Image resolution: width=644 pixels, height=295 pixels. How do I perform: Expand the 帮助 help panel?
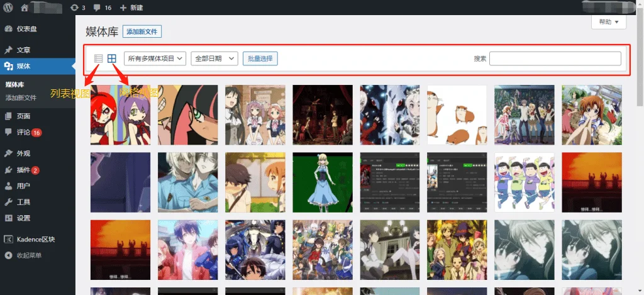tap(609, 22)
